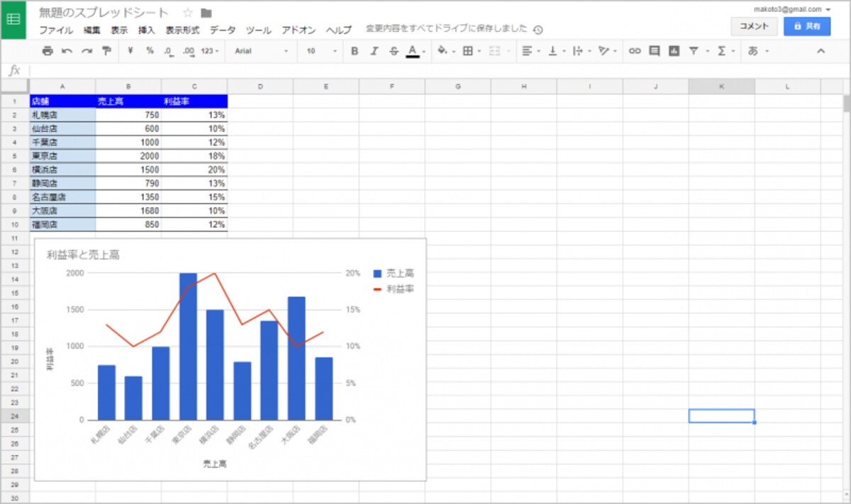
Task: Select the paint format roller tool
Action: [x=106, y=51]
